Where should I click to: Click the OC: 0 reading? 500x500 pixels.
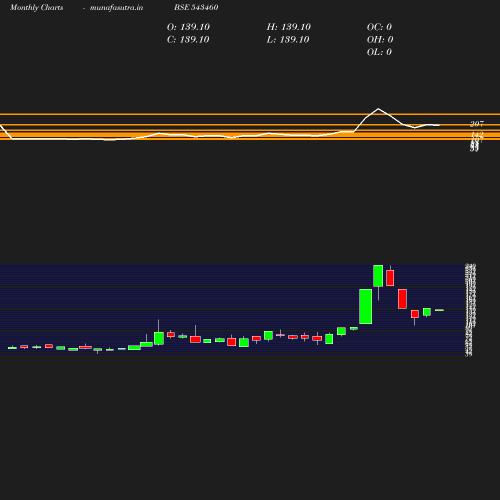point(379,27)
